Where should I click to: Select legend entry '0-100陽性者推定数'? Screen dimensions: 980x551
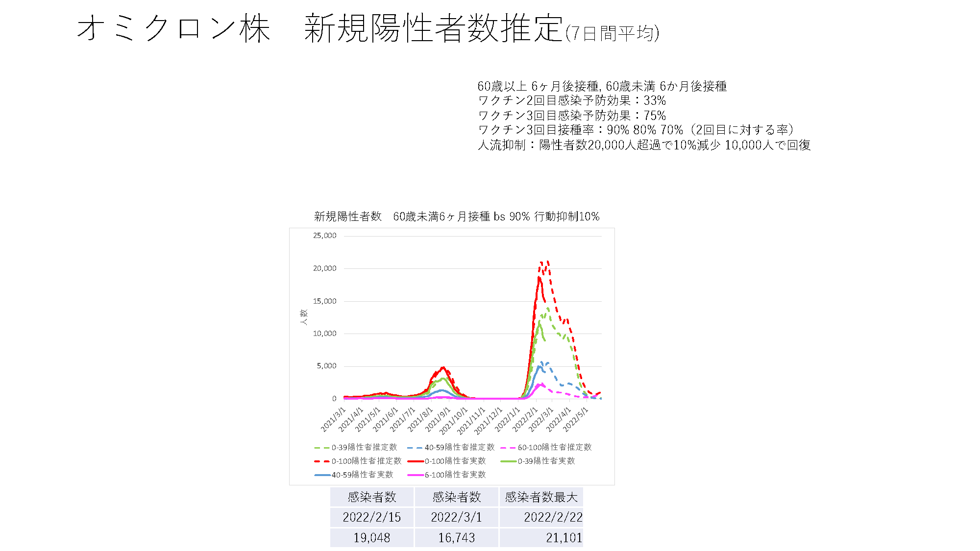tap(358, 461)
